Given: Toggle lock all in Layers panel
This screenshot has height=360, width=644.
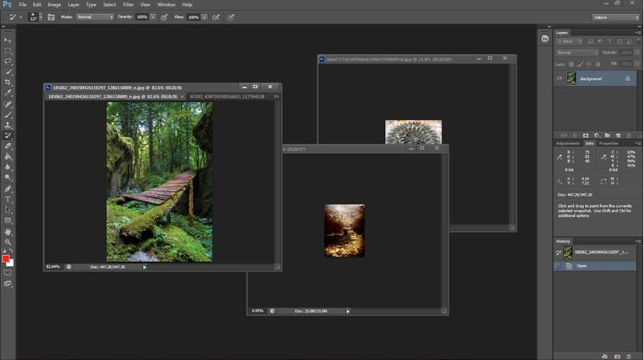Looking at the screenshot, I should 598,64.
